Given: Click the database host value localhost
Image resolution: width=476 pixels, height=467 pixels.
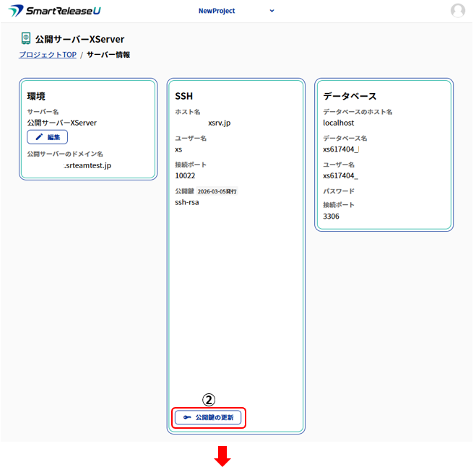Looking at the screenshot, I should tap(338, 123).
